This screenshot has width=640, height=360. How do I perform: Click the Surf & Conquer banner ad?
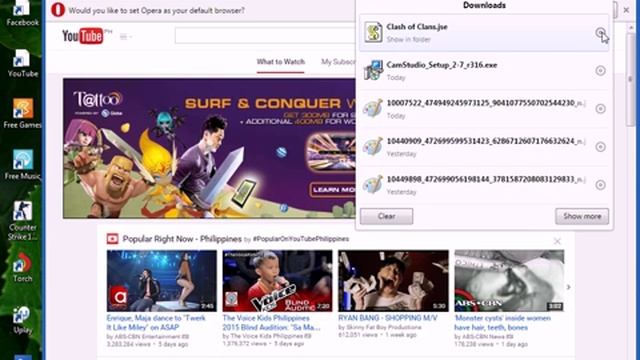tap(209, 148)
